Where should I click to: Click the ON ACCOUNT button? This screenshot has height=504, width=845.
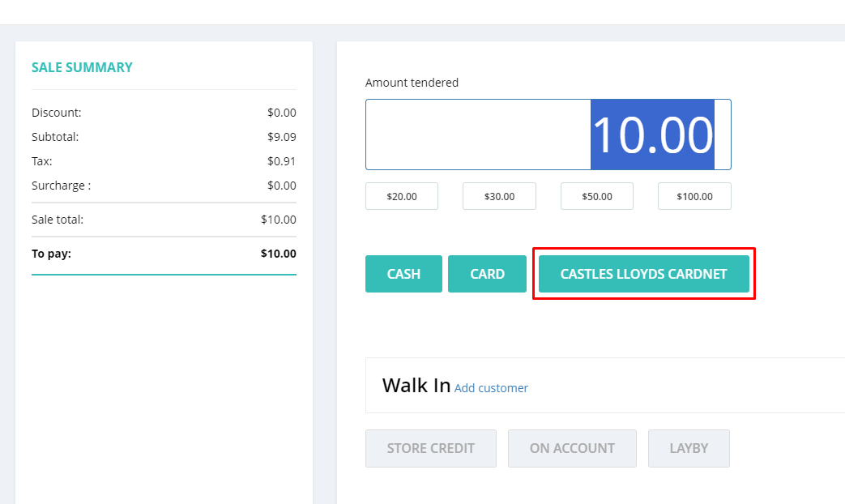[x=572, y=448]
